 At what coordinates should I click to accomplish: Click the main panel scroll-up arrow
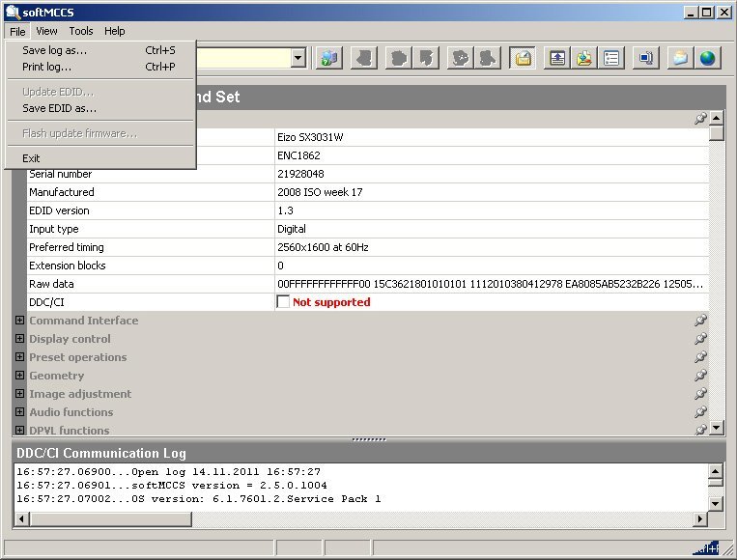(716, 118)
